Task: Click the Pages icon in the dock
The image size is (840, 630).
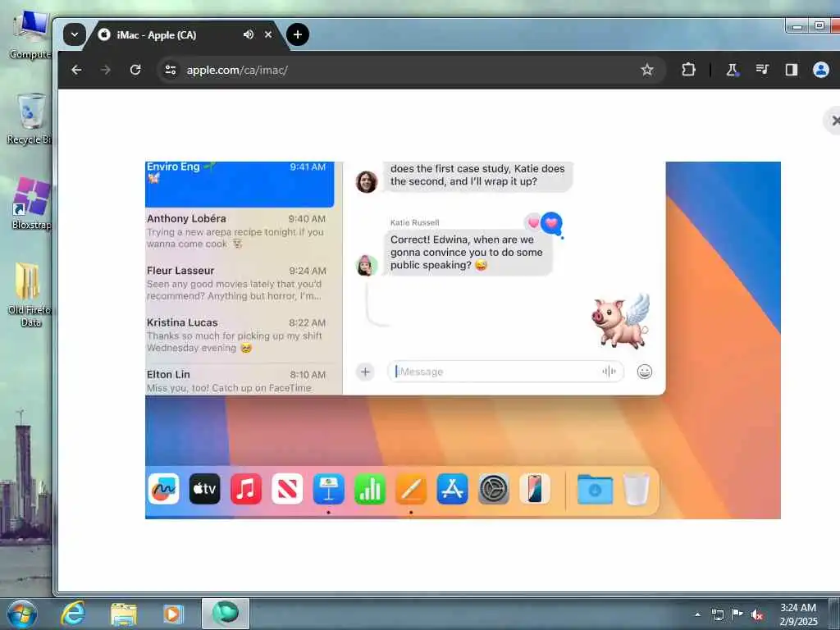Action: click(x=411, y=489)
